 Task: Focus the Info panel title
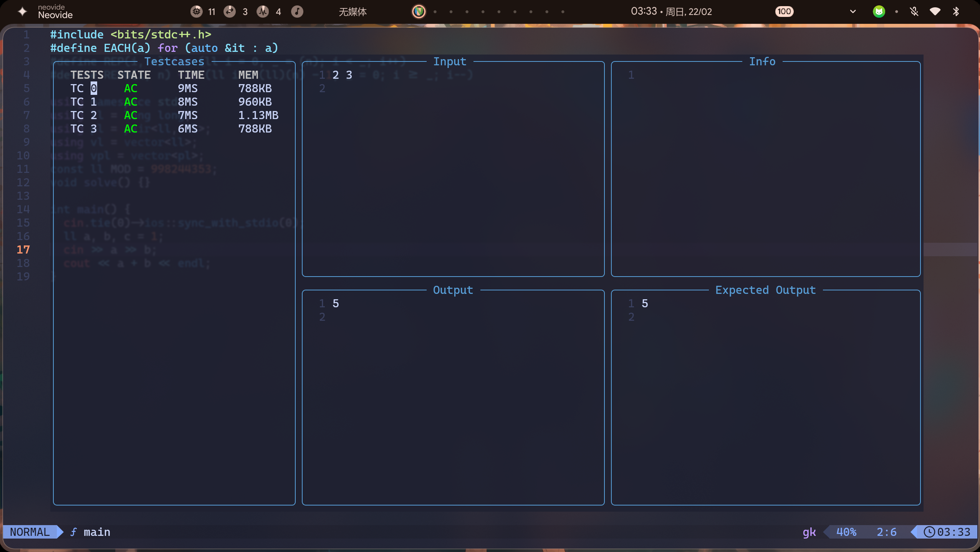762,61
